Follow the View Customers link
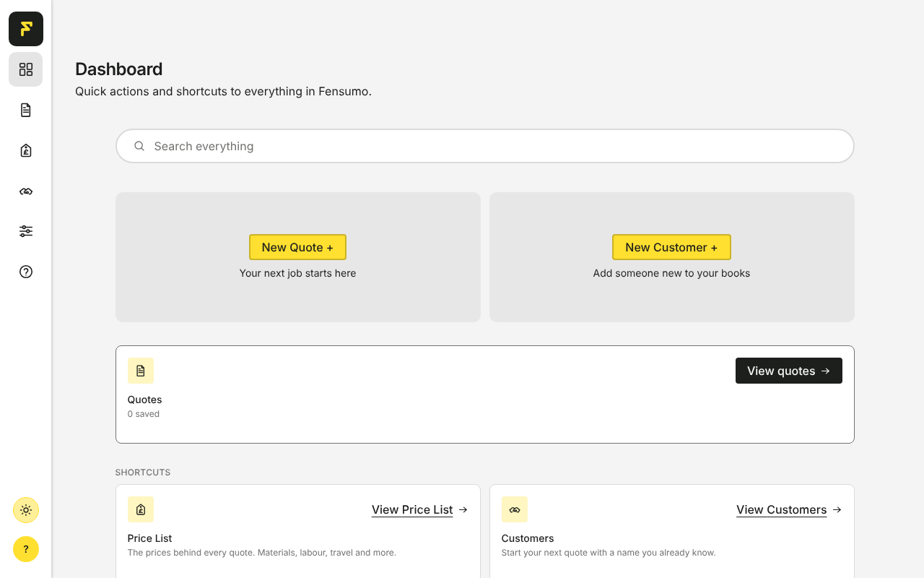The height and width of the screenshot is (578, 924). (x=789, y=509)
